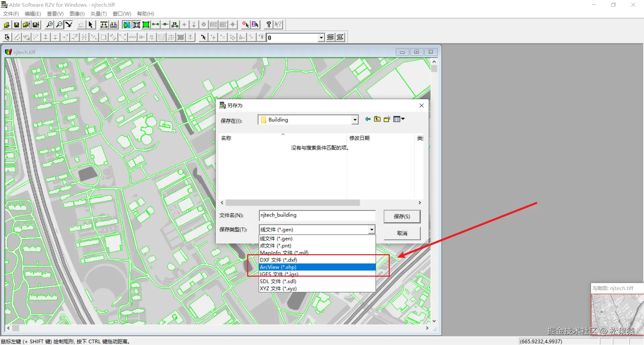Click the 保存(S) button

point(402,216)
